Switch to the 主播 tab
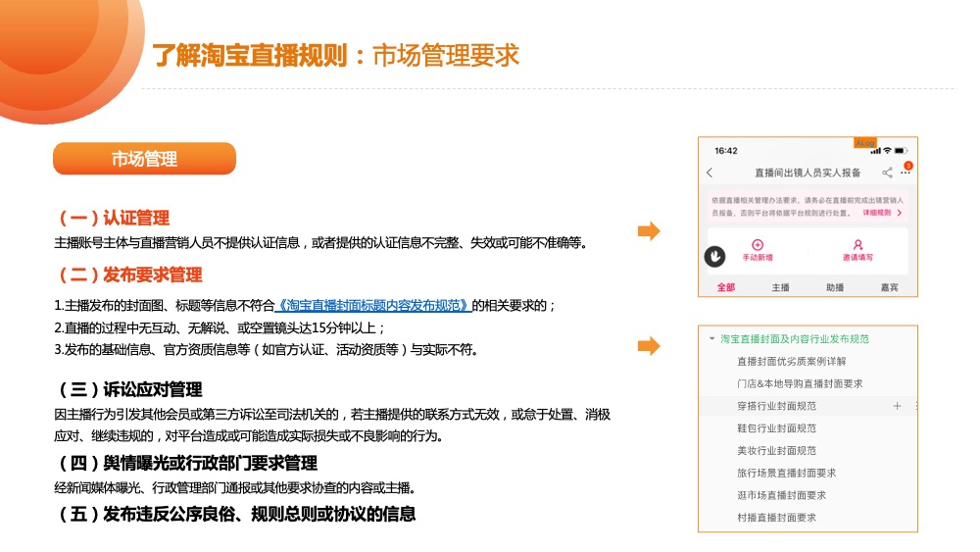The height and width of the screenshot is (552, 980). click(x=781, y=287)
